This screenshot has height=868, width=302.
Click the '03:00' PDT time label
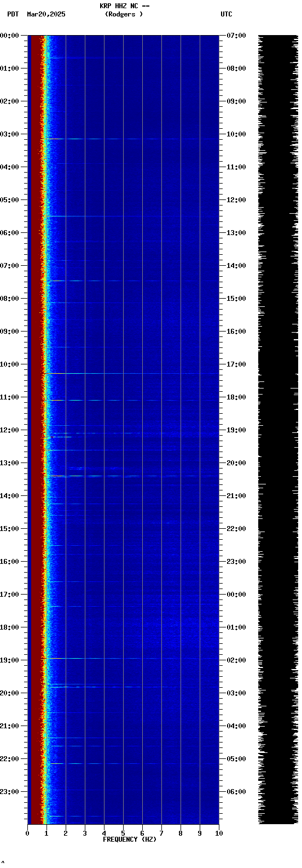click(x=9, y=134)
